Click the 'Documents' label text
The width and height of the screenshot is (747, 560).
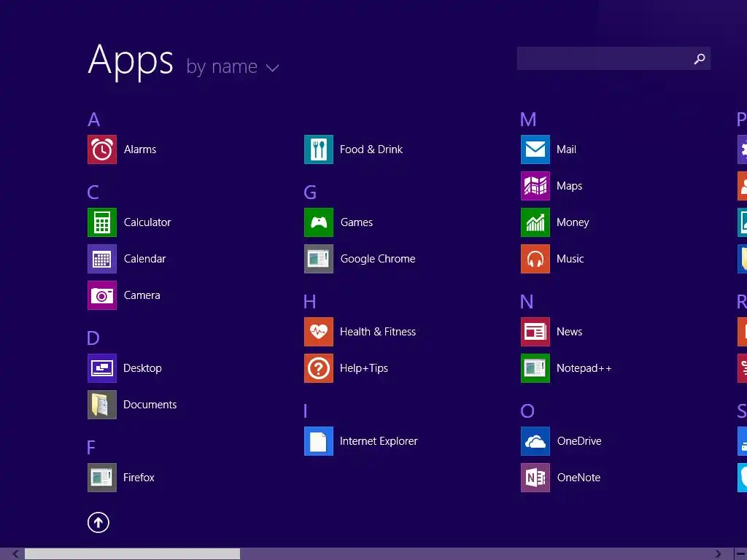pos(150,405)
